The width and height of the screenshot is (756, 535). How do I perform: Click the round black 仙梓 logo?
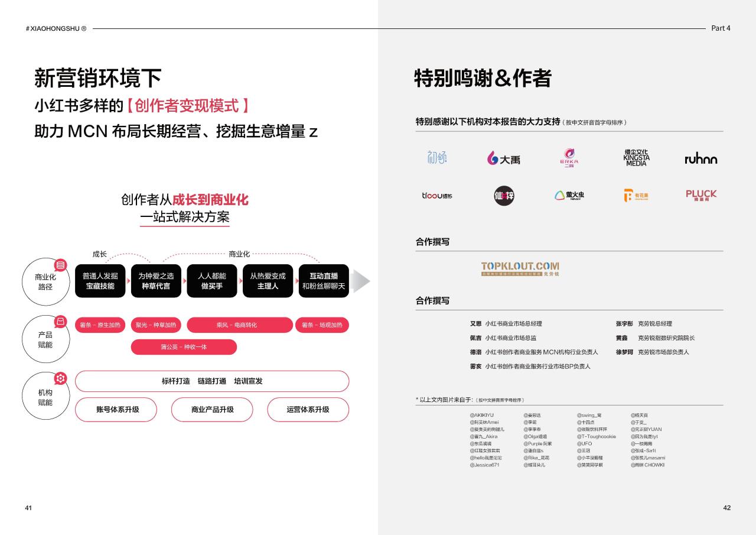click(504, 196)
